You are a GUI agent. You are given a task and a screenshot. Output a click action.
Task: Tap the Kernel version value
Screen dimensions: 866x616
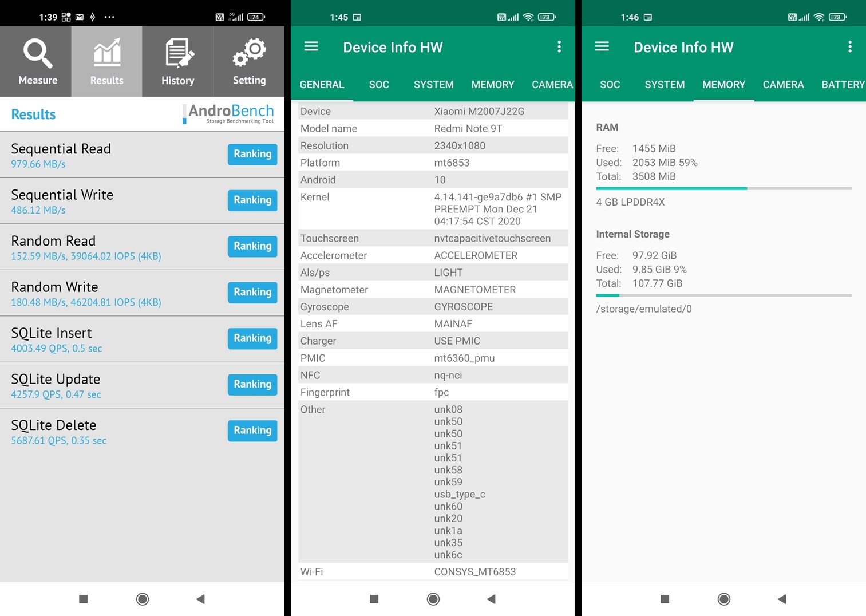(498, 209)
